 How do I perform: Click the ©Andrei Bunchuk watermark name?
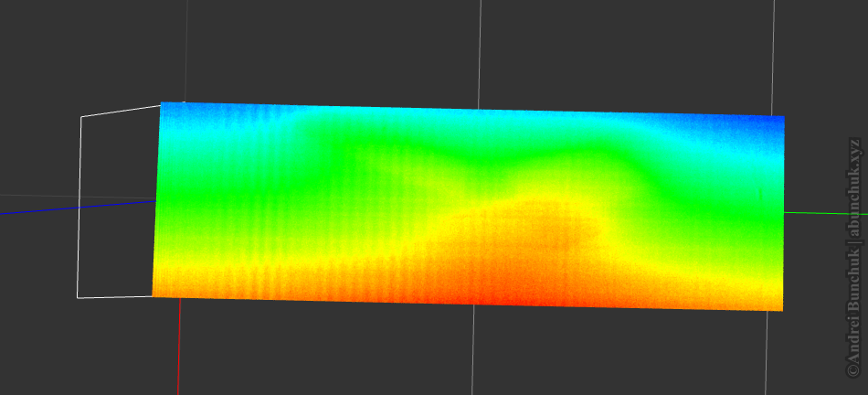[853, 311]
